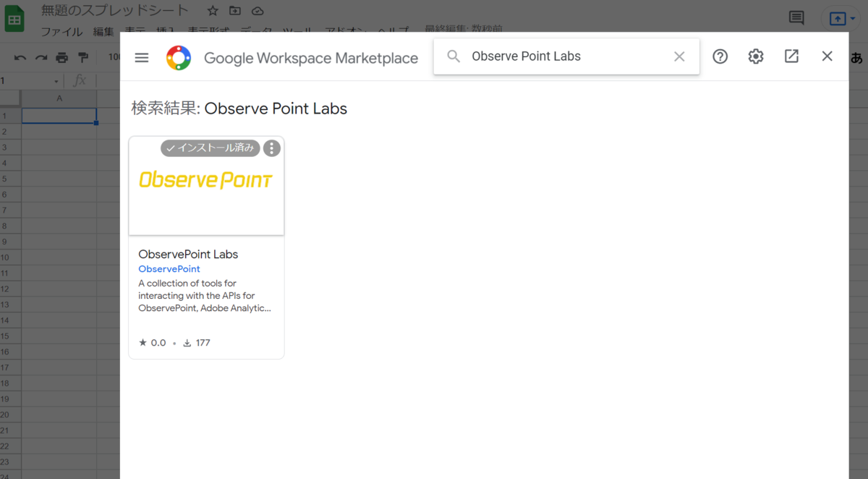Click the 177 downloads count
The height and width of the screenshot is (479, 868).
pos(197,343)
